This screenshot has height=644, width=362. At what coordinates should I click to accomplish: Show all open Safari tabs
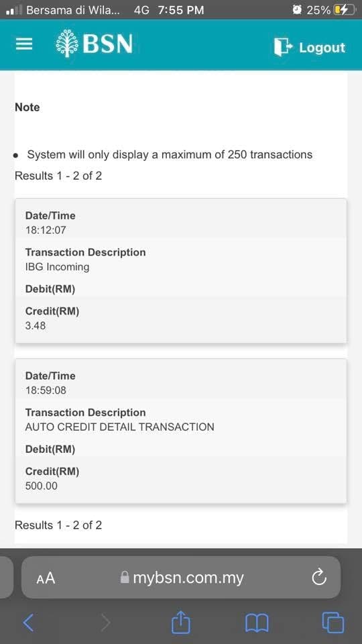coord(333,623)
